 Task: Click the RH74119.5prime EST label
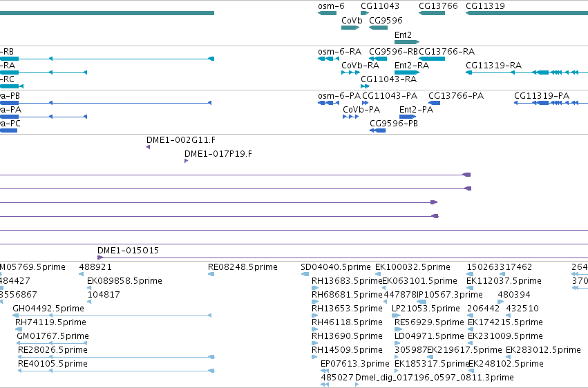point(50,322)
